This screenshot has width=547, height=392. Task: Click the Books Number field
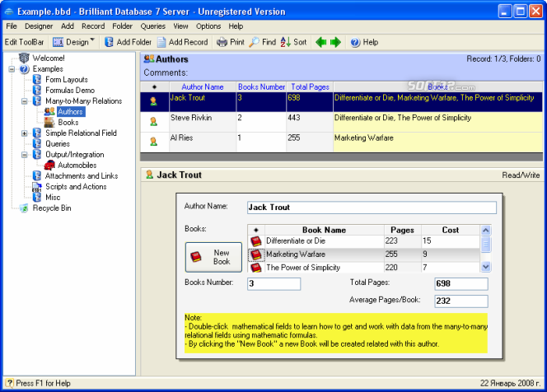(x=273, y=284)
